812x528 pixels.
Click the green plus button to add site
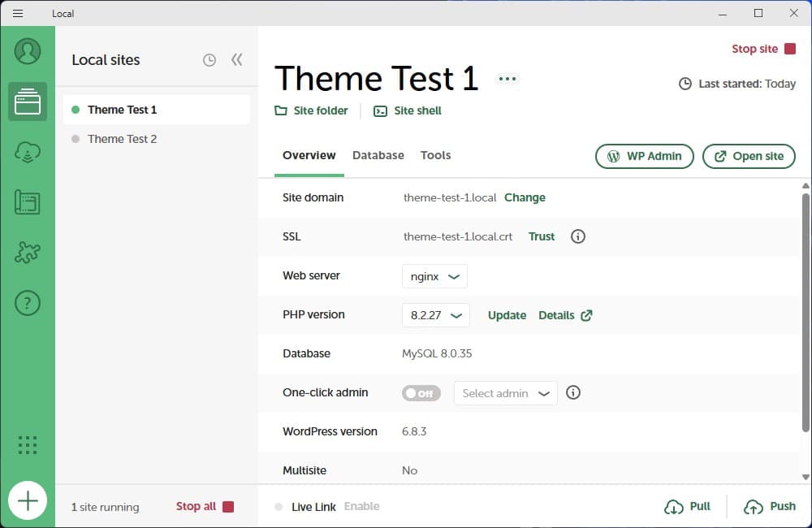28,500
